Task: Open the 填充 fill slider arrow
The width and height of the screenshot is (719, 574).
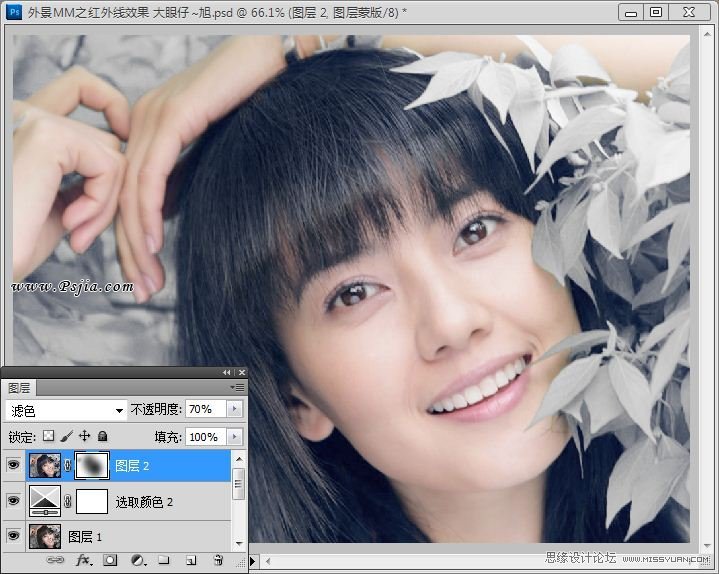Action: (234, 437)
